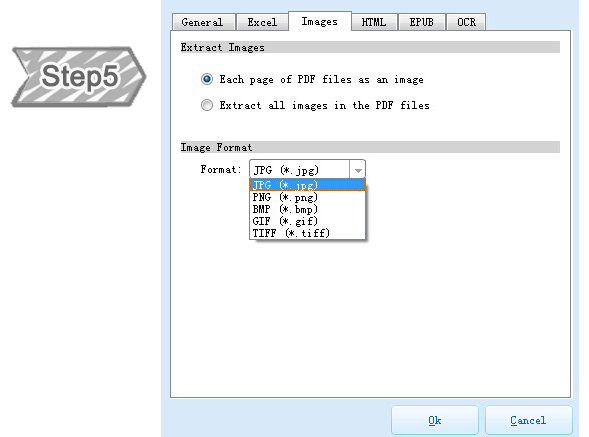The width and height of the screenshot is (589, 437).
Task: Select the Images tab
Action: [320, 21]
